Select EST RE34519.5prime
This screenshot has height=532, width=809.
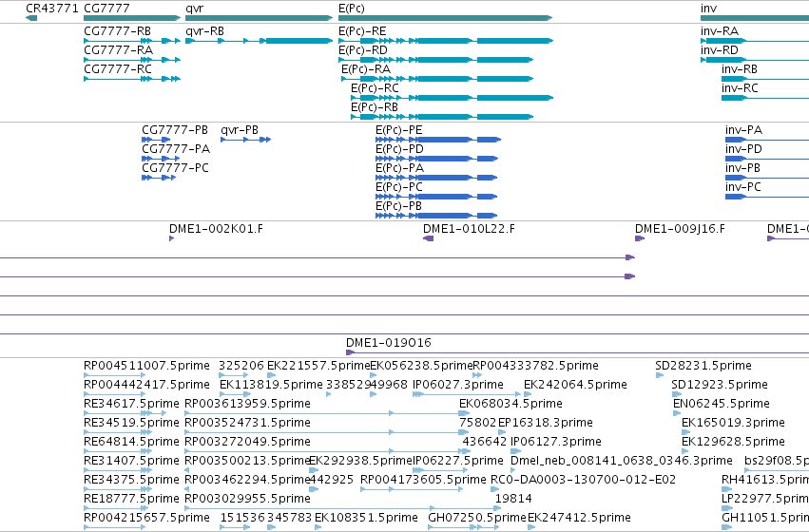(x=118, y=432)
